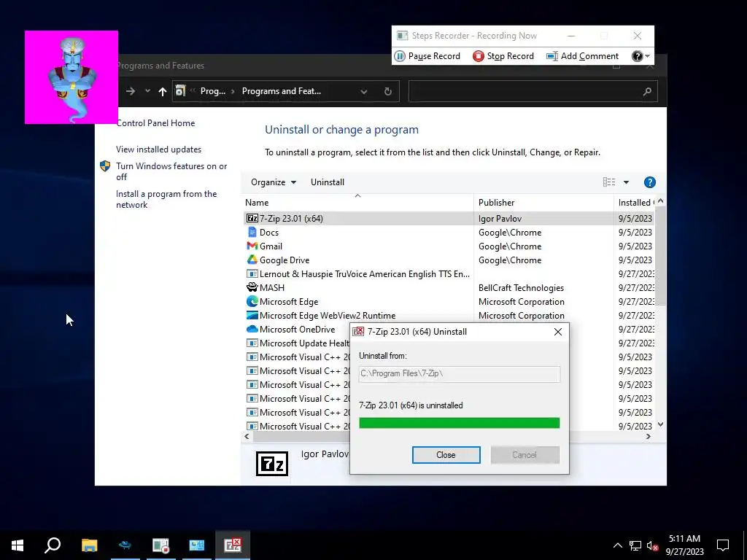
Task: Open View installed updates link
Action: click(158, 149)
